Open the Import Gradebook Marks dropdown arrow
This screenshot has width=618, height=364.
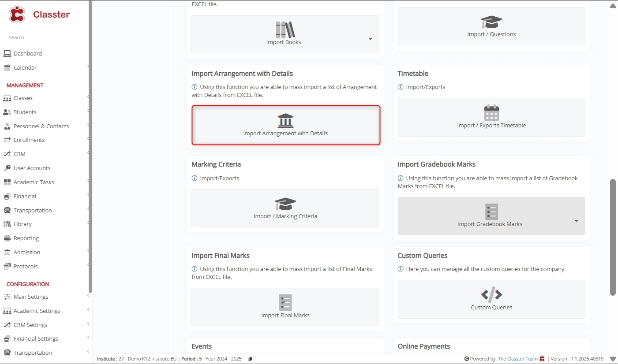[576, 221]
